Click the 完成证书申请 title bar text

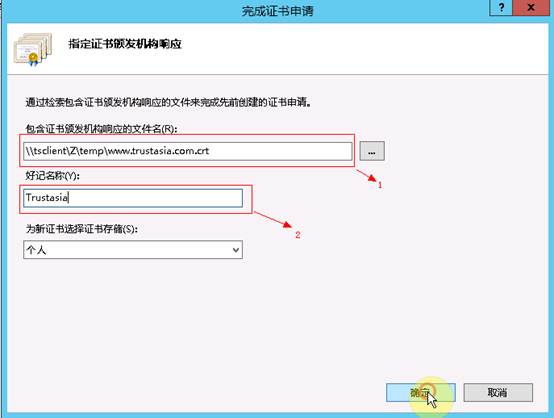pos(277,11)
